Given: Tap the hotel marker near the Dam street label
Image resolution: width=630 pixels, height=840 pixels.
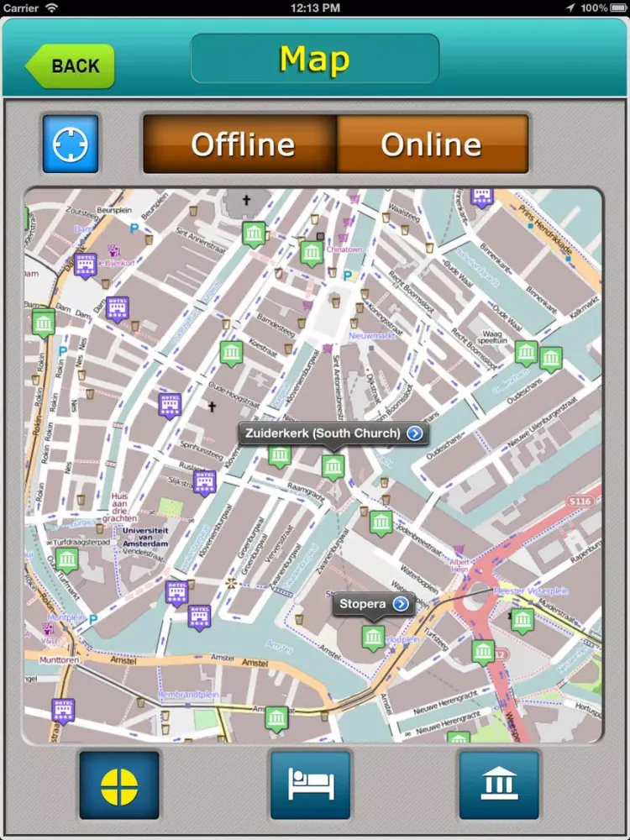Looking at the screenshot, I should (118, 310).
